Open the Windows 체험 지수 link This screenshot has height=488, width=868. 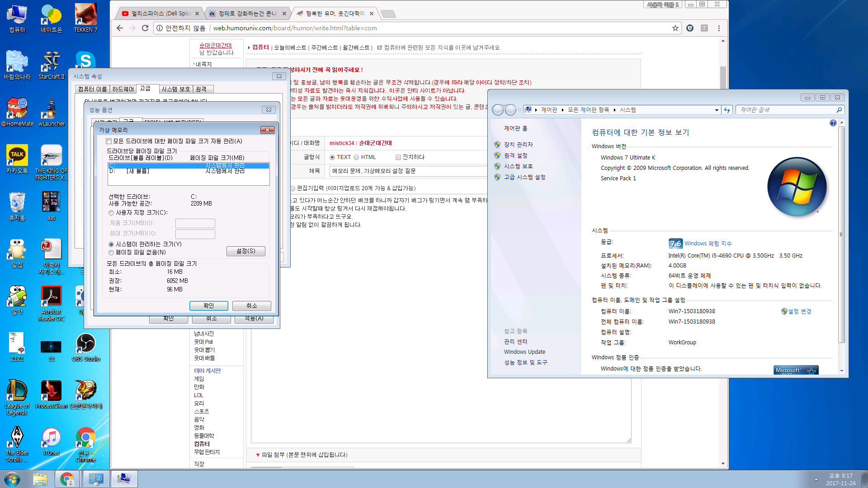click(x=708, y=244)
